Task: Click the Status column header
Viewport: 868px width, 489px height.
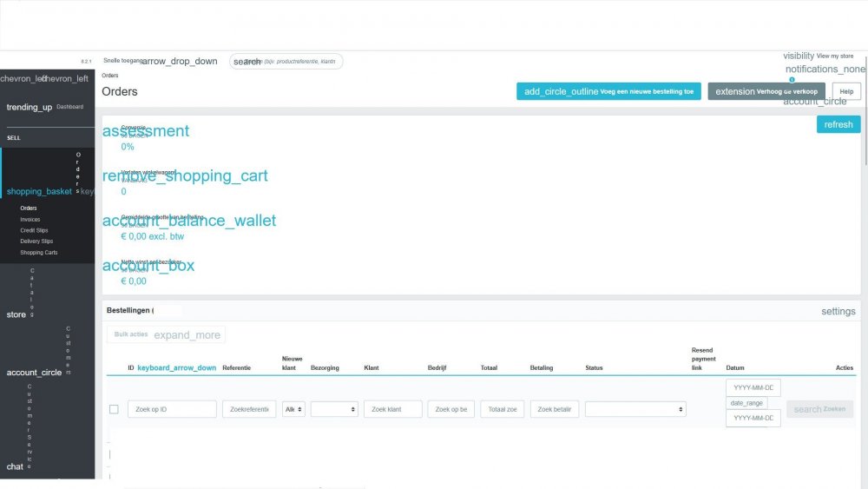Action: click(594, 367)
